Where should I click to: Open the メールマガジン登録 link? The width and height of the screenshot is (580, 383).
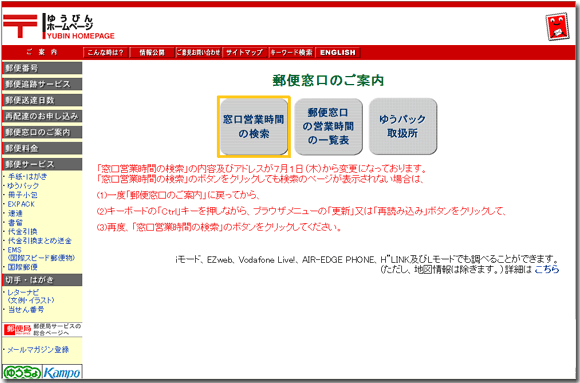click(x=38, y=350)
